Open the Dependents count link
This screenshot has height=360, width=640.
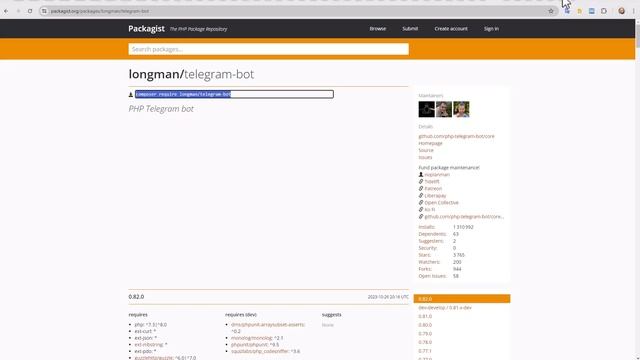tap(432, 234)
